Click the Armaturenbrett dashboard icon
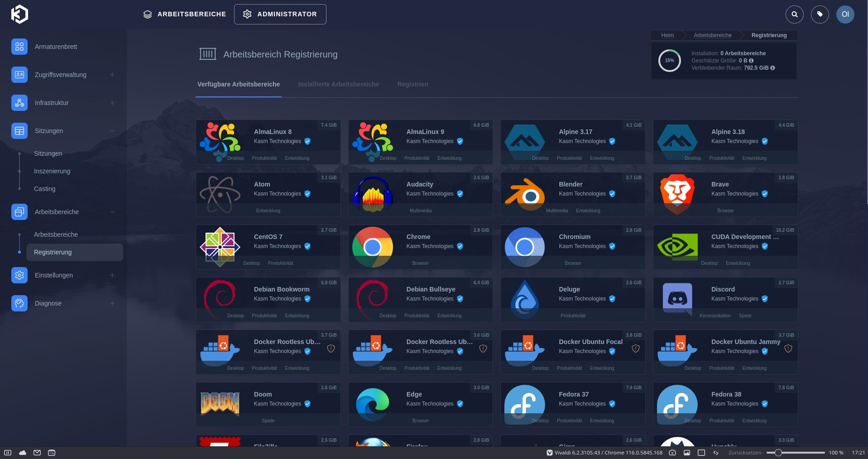This screenshot has width=868, height=459. (19, 47)
